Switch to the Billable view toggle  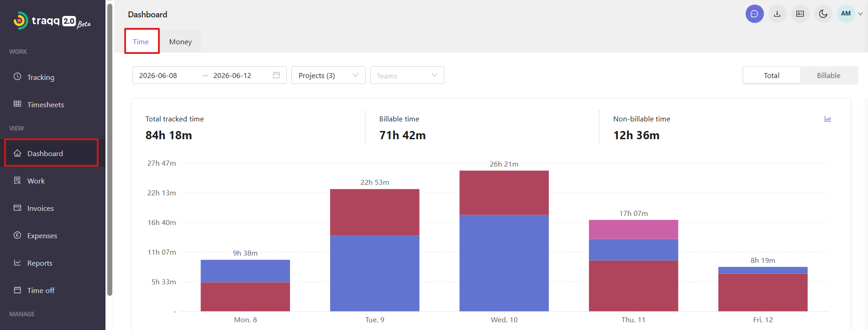click(828, 75)
